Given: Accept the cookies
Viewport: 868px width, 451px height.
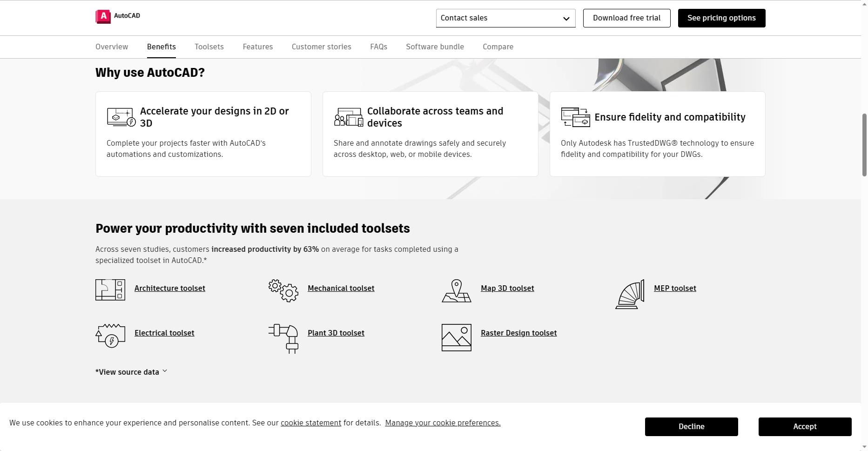Looking at the screenshot, I should [805, 427].
